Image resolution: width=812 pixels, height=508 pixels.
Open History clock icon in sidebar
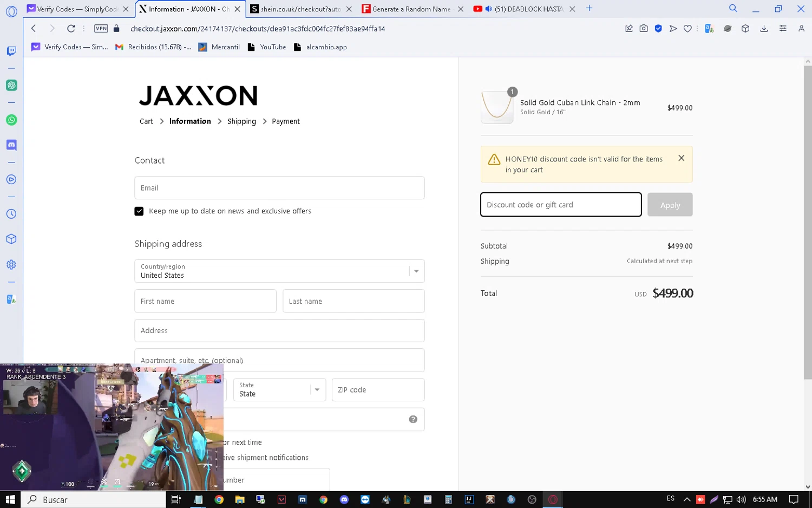(11, 214)
